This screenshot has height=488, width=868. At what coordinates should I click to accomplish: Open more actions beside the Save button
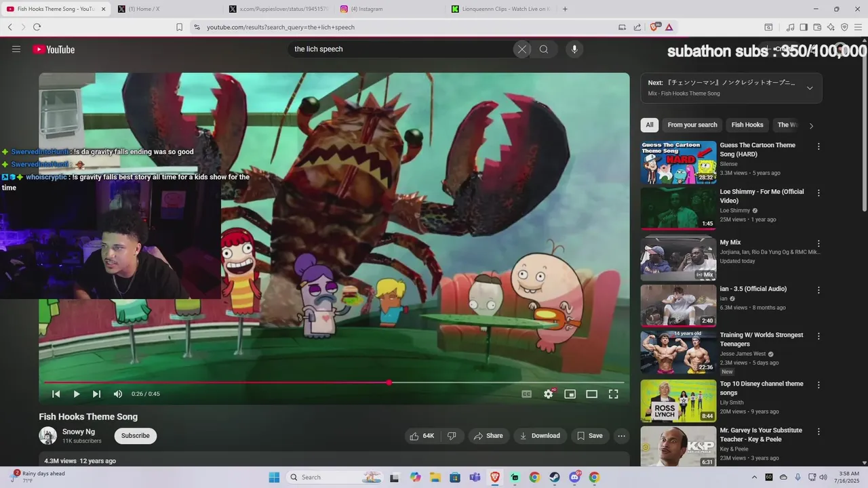[621, 436]
